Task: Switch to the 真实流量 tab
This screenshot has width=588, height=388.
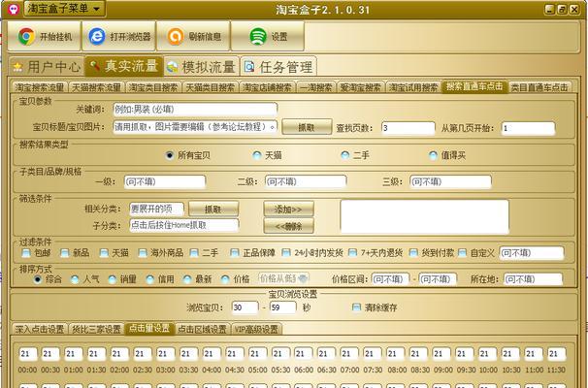Action: 124,66
